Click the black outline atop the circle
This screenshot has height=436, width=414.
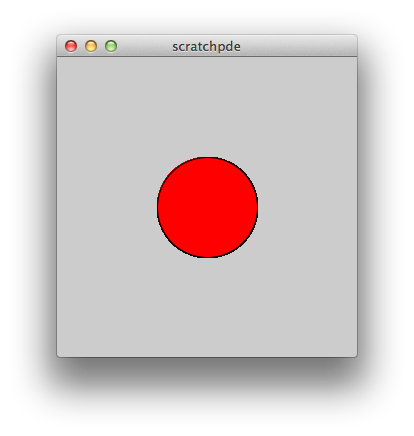click(207, 157)
